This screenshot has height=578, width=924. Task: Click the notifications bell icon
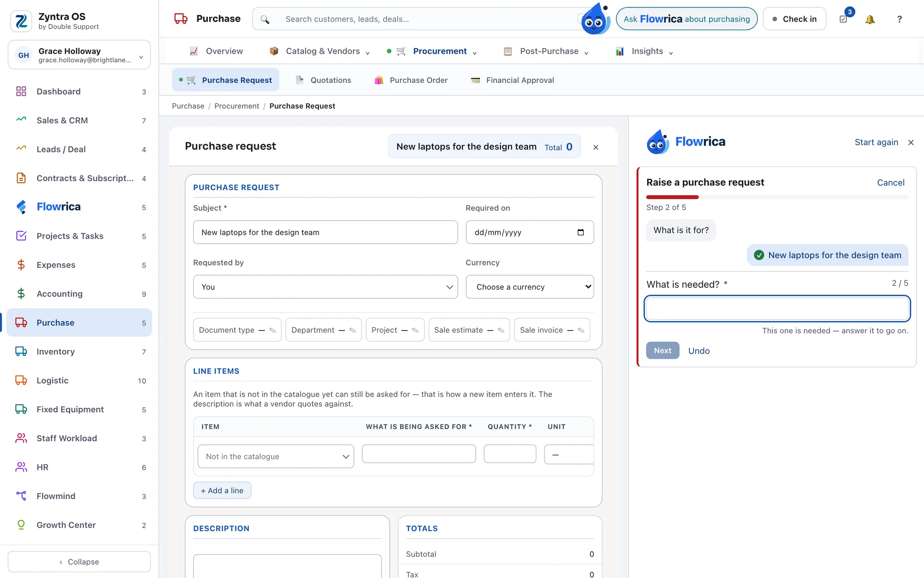click(870, 19)
